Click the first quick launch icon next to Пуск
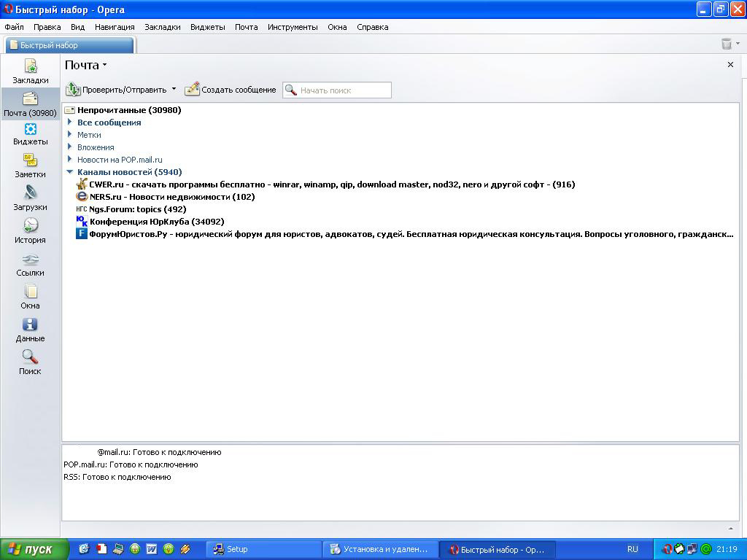Screen dimensions: 747x560 coord(85,549)
